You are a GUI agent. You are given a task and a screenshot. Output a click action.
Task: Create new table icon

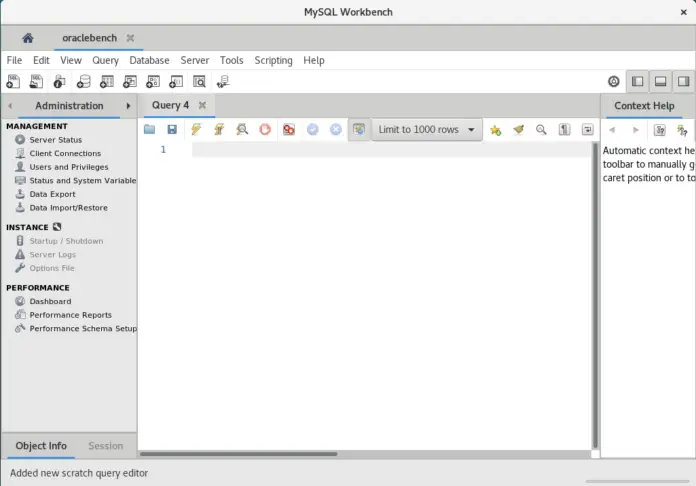pos(107,82)
